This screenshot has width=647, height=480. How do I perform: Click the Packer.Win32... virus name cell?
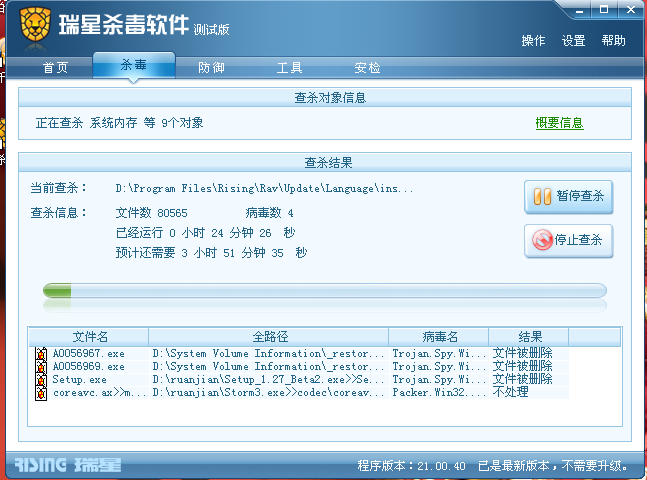pyautogui.click(x=439, y=393)
